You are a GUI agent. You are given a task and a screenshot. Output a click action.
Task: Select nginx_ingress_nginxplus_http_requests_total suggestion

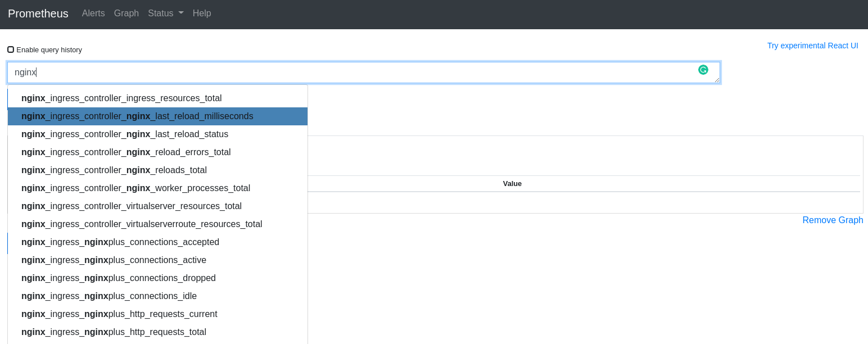[x=157, y=332]
